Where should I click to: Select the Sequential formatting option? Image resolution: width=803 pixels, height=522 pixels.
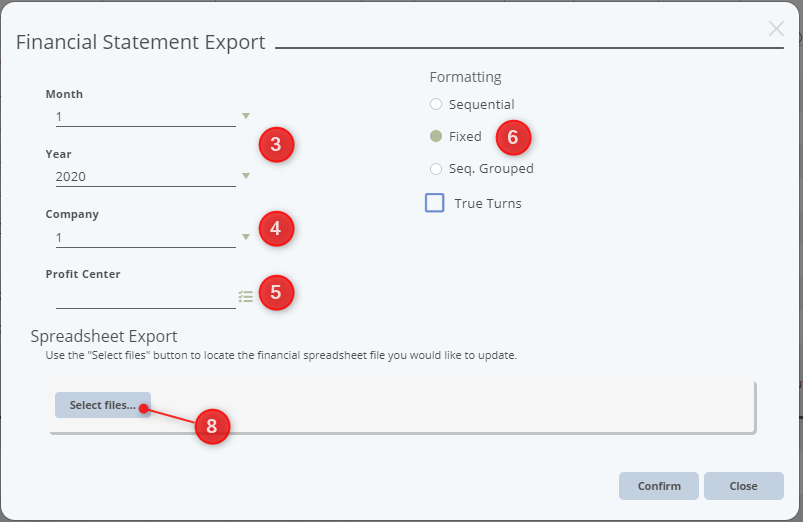point(436,104)
